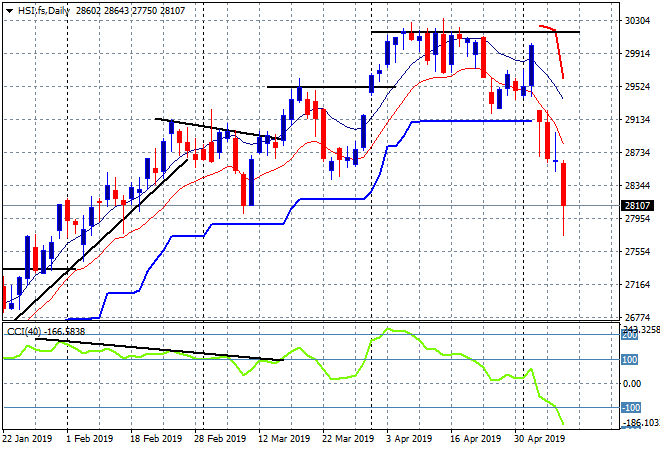Select the CCI 100 level label
The height and width of the screenshot is (450, 660).
(x=630, y=359)
